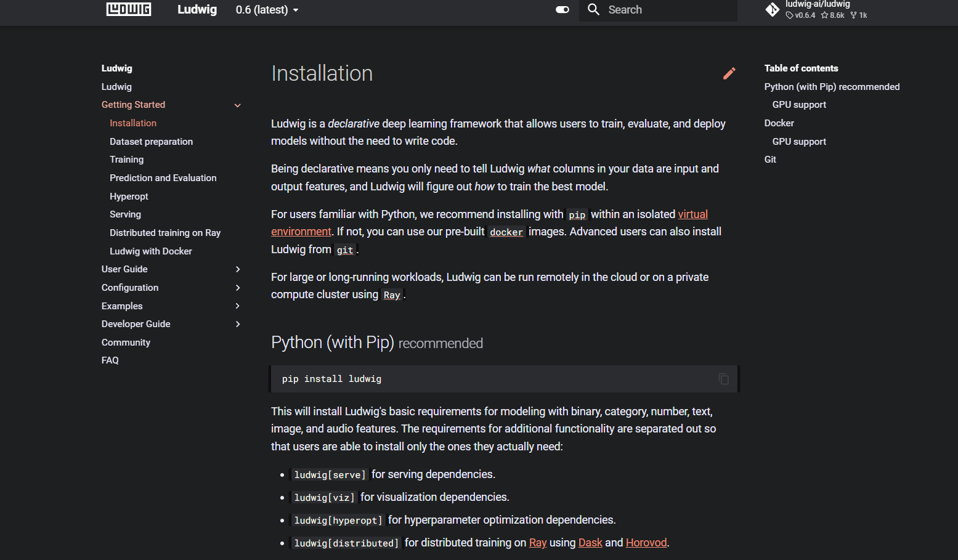Viewport: 958px width, 560px height.
Task: Open the FAQ page in sidebar
Action: click(110, 360)
